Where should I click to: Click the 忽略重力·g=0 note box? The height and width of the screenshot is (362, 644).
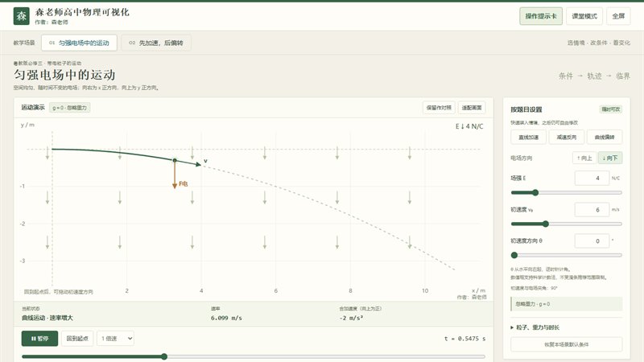click(567, 304)
